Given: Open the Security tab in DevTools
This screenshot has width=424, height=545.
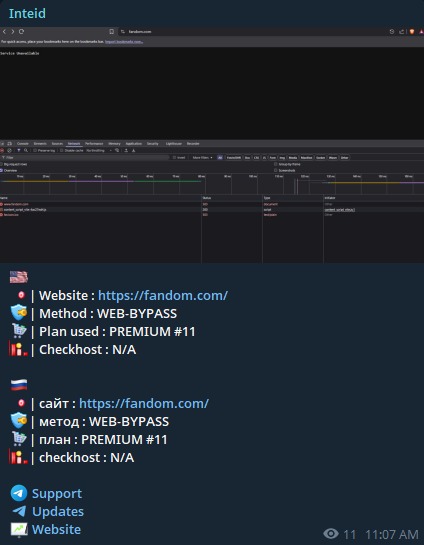Looking at the screenshot, I should pos(153,144).
